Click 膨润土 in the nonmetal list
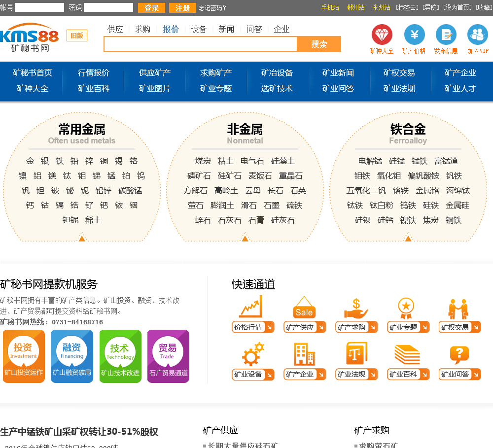The width and height of the screenshot is (493, 448). (x=222, y=206)
